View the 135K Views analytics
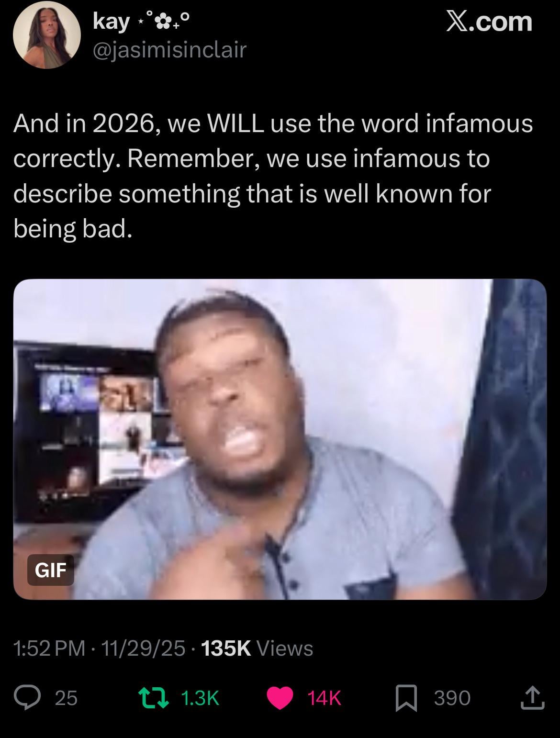560x738 pixels. click(x=257, y=649)
